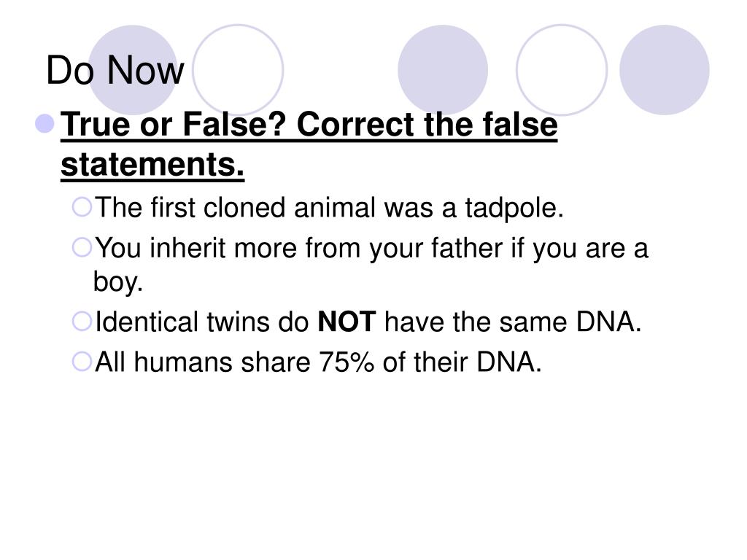This screenshot has width=747, height=560.
Task: Click the text 'have the same DNA.'
Action: (x=513, y=322)
